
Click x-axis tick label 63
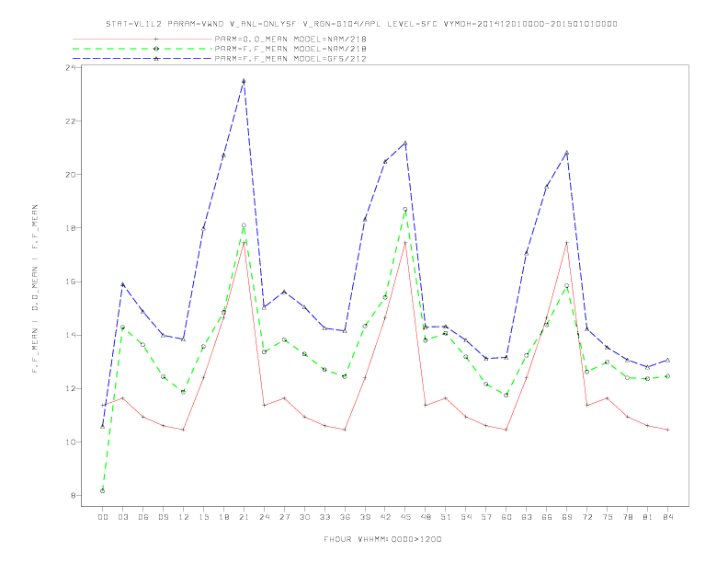point(527,517)
